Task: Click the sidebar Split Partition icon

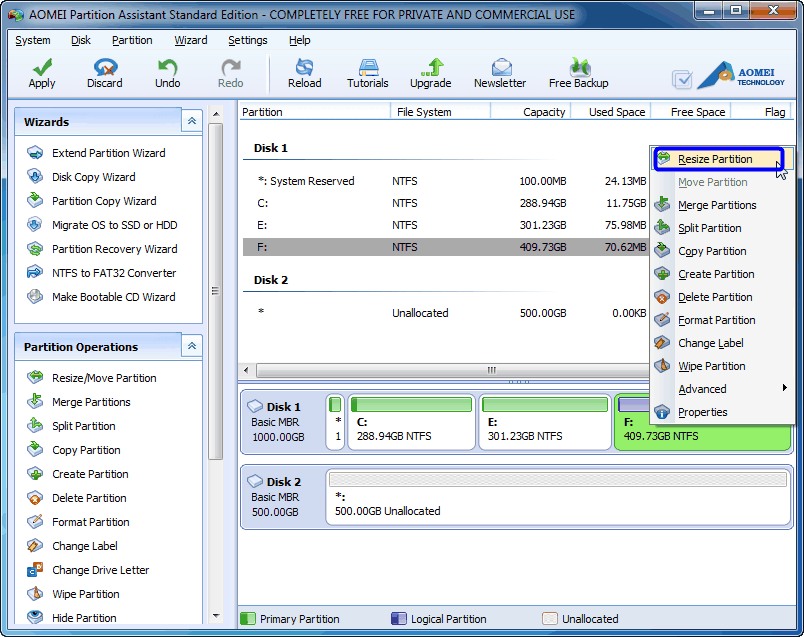Action: click(35, 426)
